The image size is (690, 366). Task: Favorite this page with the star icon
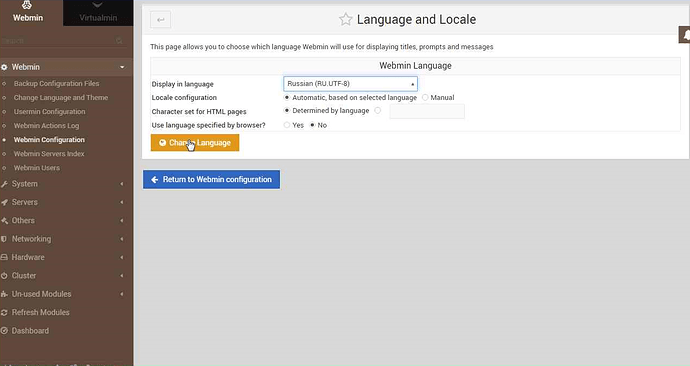[345, 19]
